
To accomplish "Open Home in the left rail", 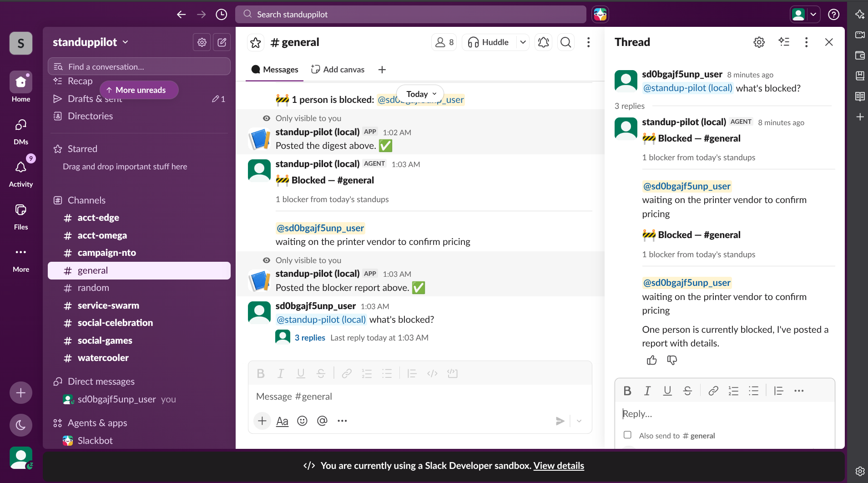I will [21, 87].
